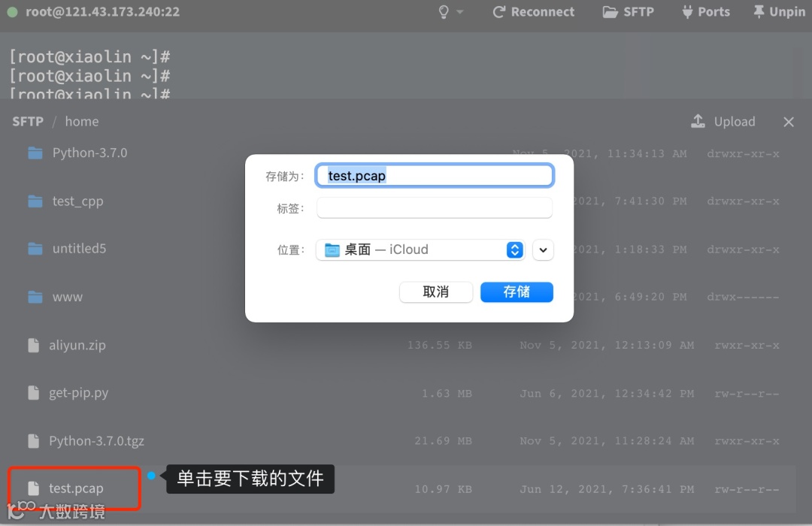Click the test_cpp folder icon
812x526 pixels.
pyautogui.click(x=35, y=201)
